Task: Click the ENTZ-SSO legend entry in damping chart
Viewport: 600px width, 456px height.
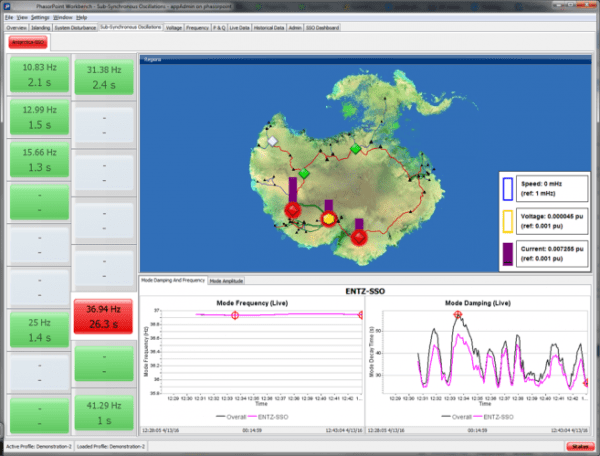Action: [x=494, y=417]
